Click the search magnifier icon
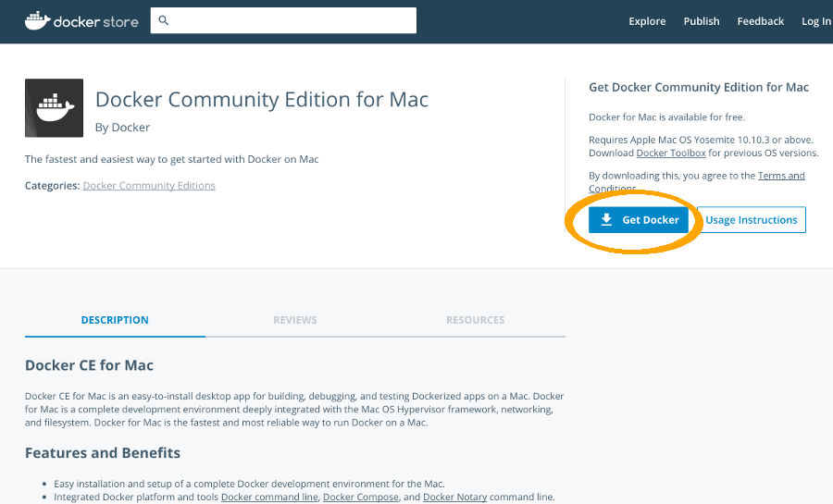This screenshot has height=504, width=833. tap(164, 20)
